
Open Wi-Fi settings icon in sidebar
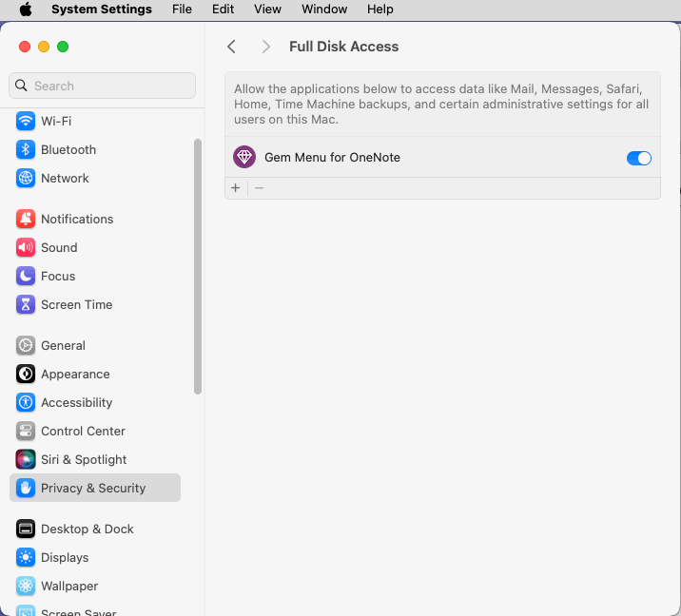click(x=26, y=121)
